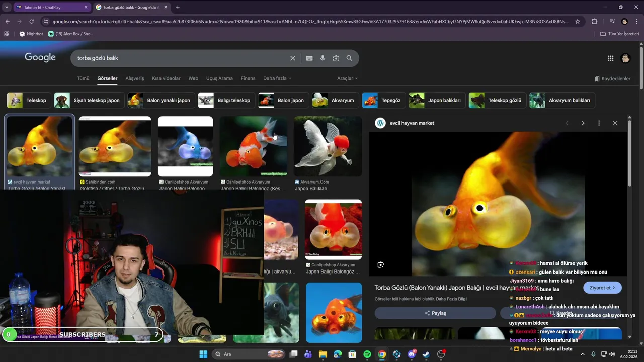This screenshot has width=644, height=362.
Task: Open the 'Alert Box / Stre...' bookmark
Action: [x=71, y=34]
